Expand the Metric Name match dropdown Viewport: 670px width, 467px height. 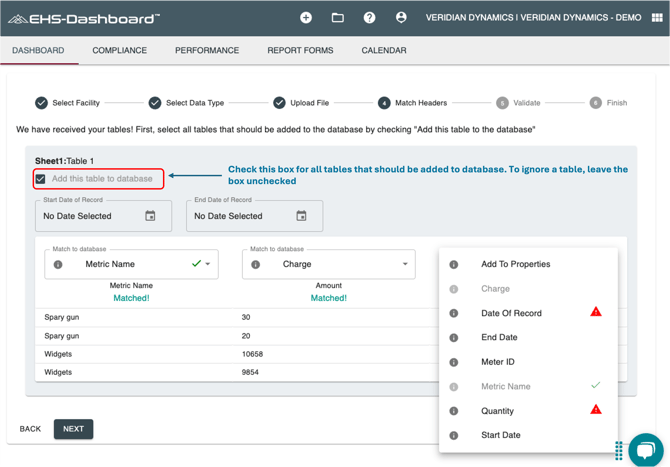[x=208, y=265]
